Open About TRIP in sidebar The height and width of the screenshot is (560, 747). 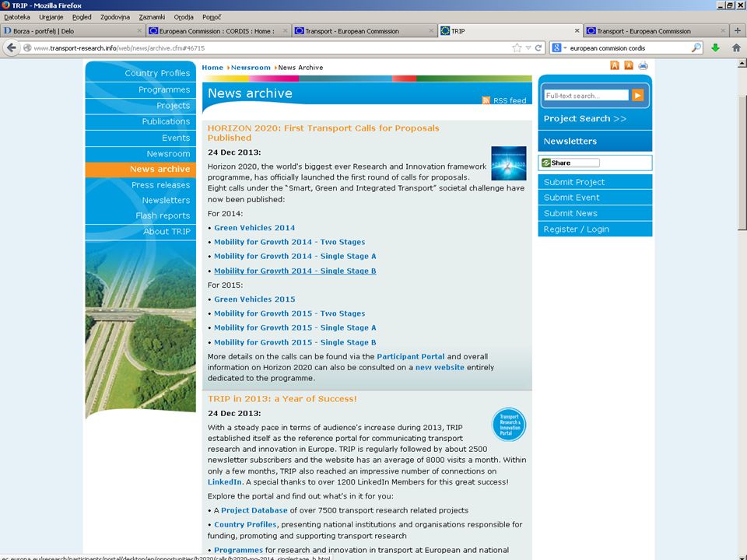tap(167, 232)
